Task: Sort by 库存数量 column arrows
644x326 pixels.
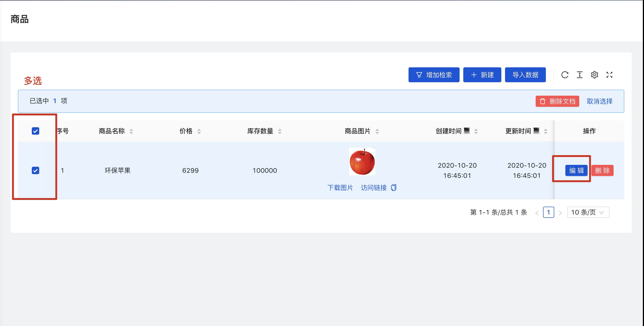Action: point(280,131)
